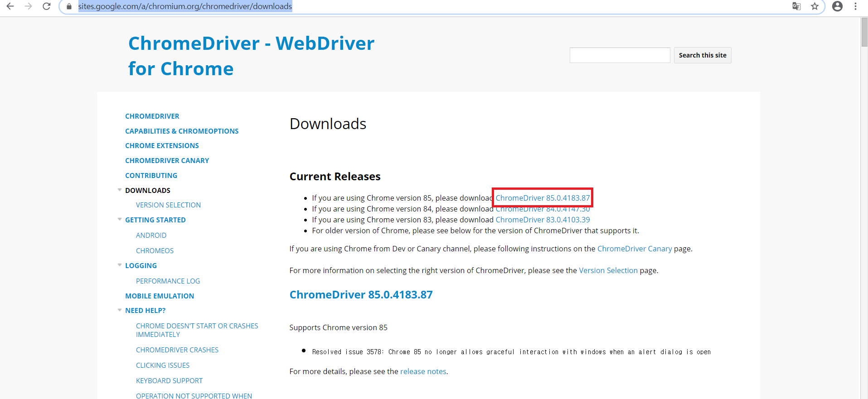Open the ChromeDriver Canary inline link
Image resolution: width=868 pixels, height=399 pixels.
[x=635, y=249]
